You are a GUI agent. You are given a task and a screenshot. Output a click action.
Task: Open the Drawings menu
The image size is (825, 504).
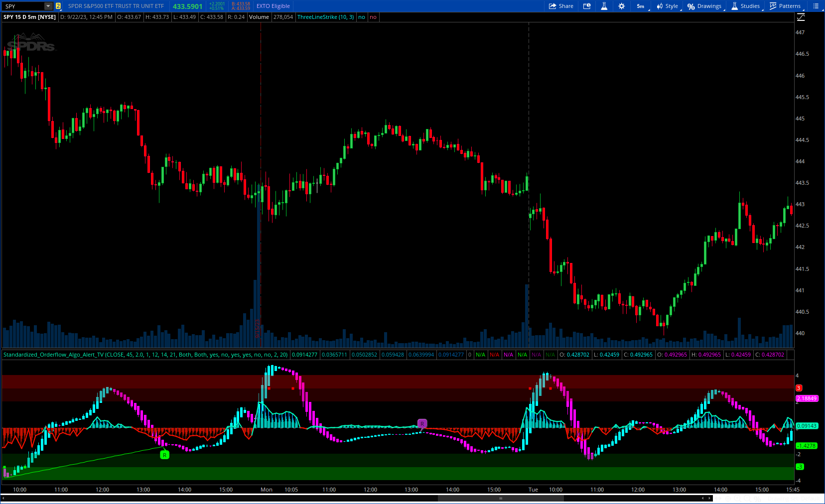pos(705,6)
